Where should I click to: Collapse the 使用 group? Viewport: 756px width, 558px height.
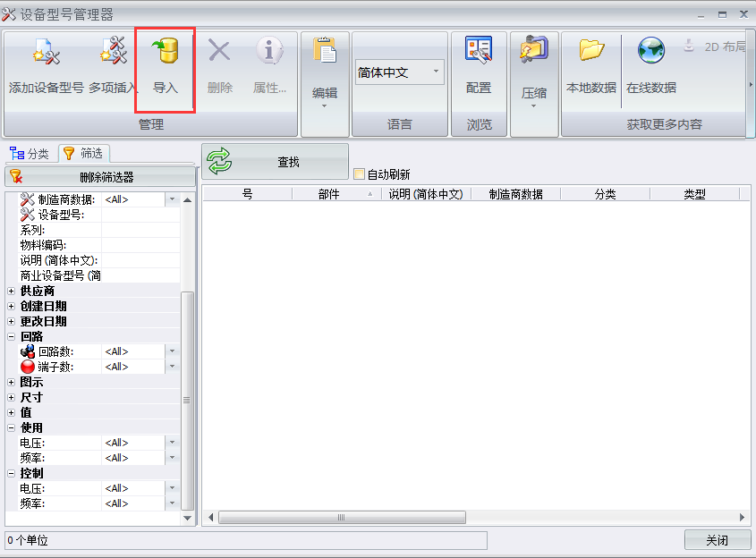tap(12, 428)
